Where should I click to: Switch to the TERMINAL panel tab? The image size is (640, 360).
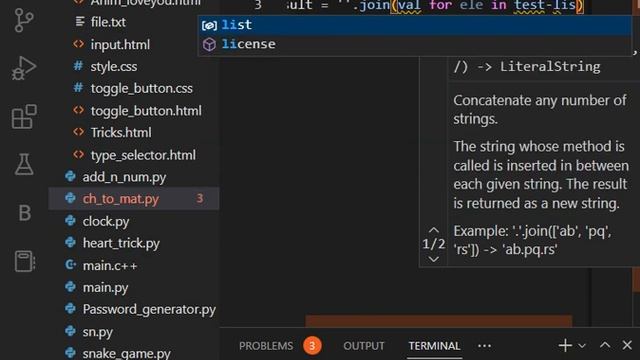[434, 346]
